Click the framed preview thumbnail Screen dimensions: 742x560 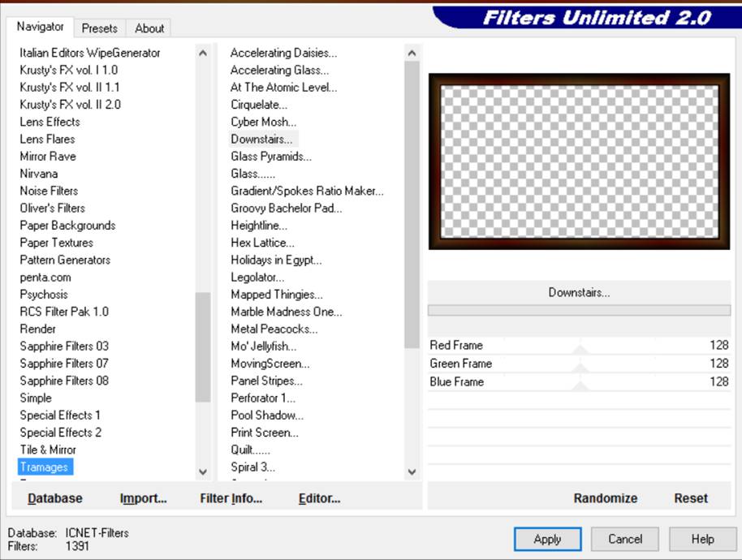tap(579, 162)
